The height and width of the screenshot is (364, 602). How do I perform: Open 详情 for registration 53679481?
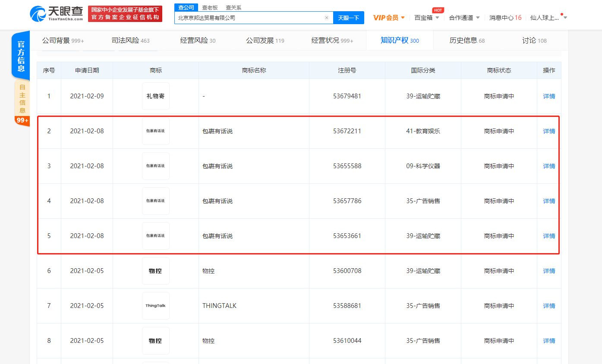point(549,96)
